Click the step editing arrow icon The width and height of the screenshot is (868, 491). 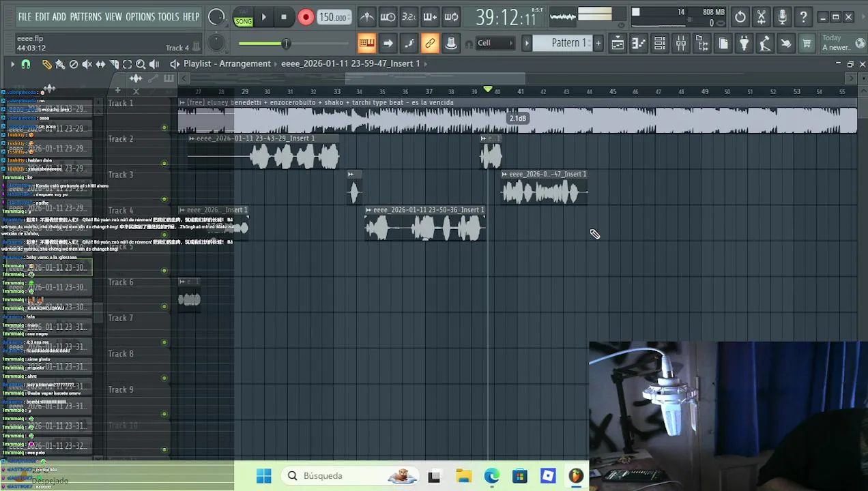point(388,44)
